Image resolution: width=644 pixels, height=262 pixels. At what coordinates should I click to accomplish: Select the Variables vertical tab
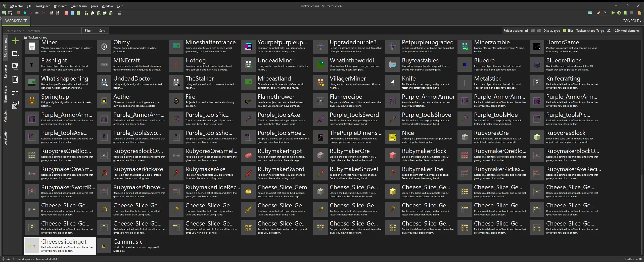[x=5, y=116]
